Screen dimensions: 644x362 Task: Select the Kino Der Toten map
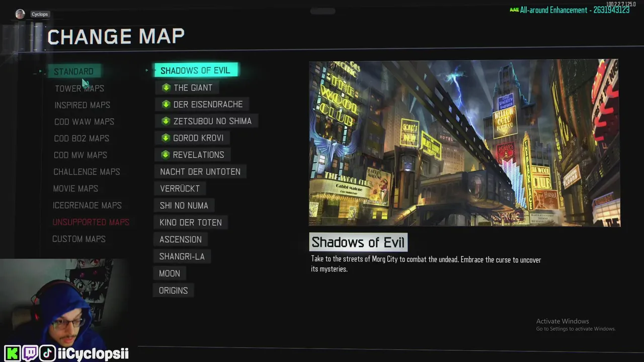click(191, 222)
